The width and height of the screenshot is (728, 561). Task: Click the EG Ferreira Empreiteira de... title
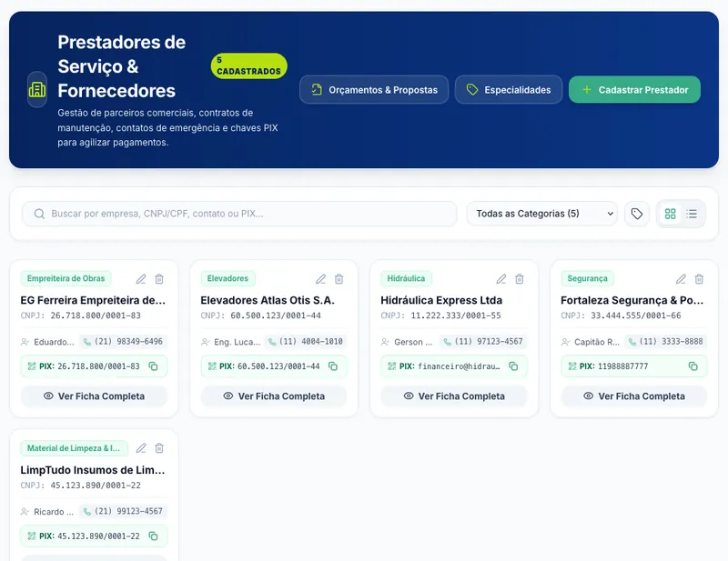[93, 300]
